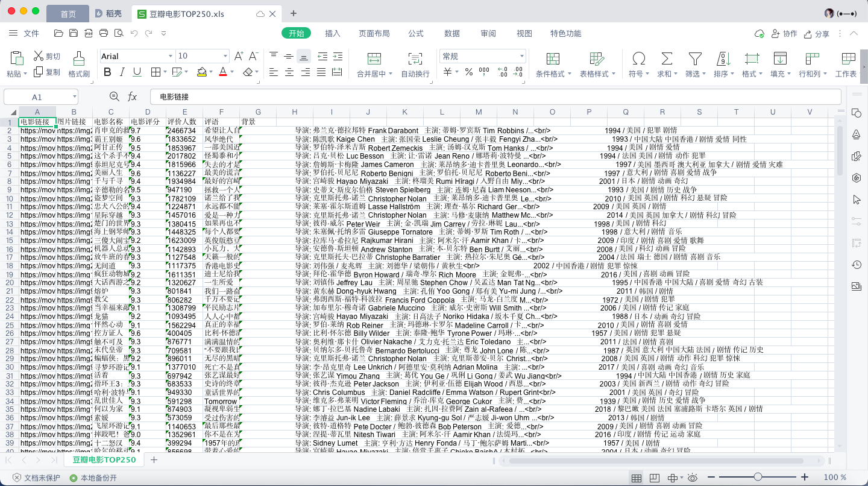Viewport: 868px width, 486px height.
Task: Toggle Italic formatting
Action: (x=122, y=72)
